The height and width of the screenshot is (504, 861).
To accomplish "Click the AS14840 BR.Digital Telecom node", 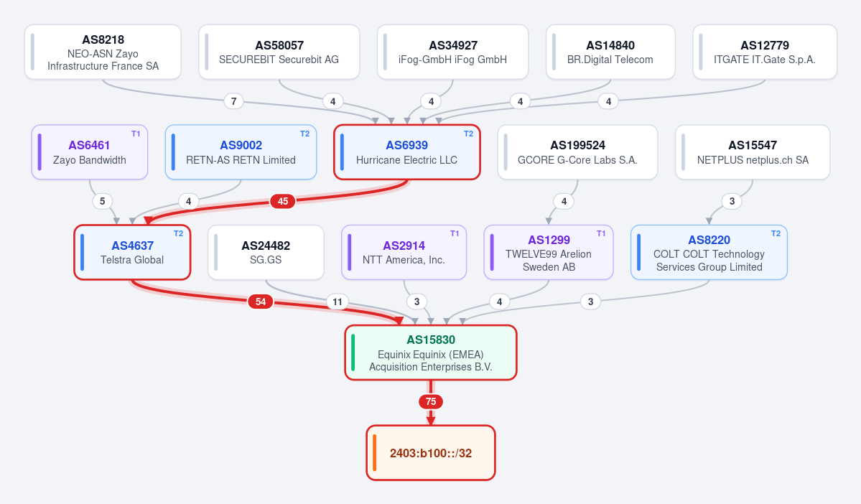I will point(610,52).
